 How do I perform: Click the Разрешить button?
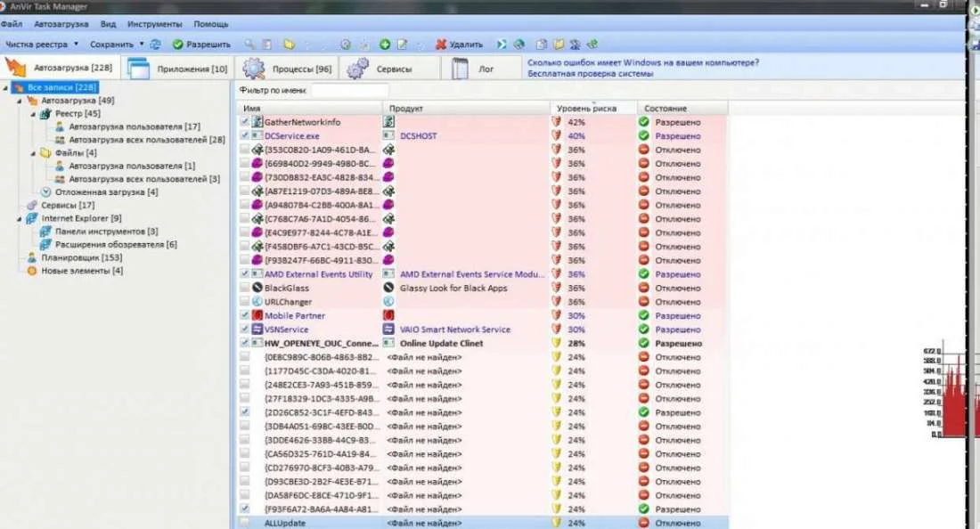202,45
